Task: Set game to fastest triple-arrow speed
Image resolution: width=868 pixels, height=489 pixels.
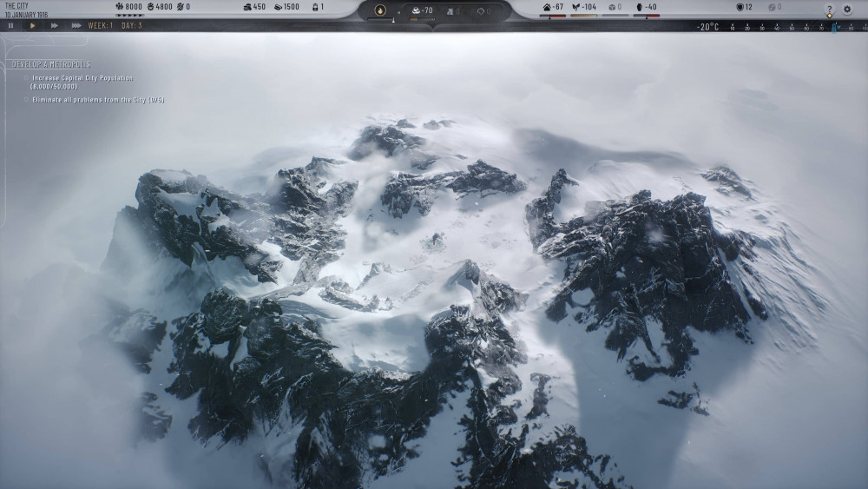Action: click(x=76, y=25)
